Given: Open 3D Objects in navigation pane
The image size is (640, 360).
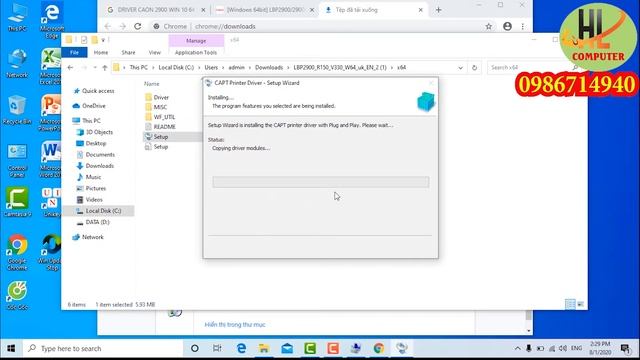Looking at the screenshot, I should click(x=99, y=132).
